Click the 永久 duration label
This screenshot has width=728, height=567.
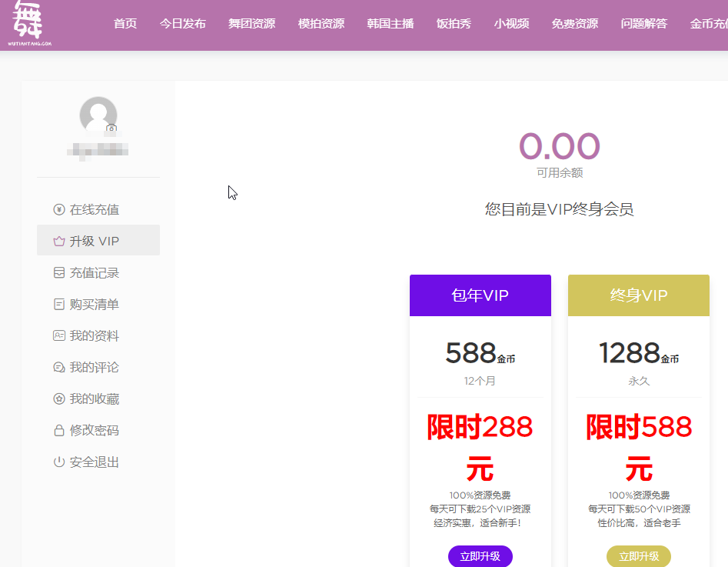638,381
